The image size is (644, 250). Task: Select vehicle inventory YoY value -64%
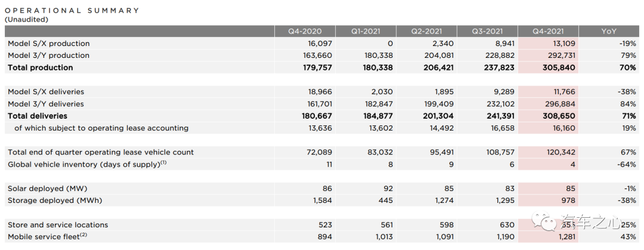(x=628, y=165)
